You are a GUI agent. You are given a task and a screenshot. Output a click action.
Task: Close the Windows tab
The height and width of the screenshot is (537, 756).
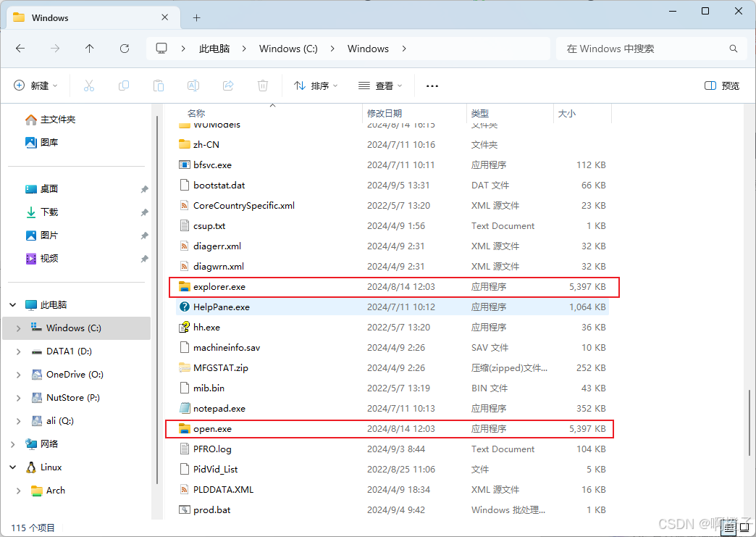point(165,17)
